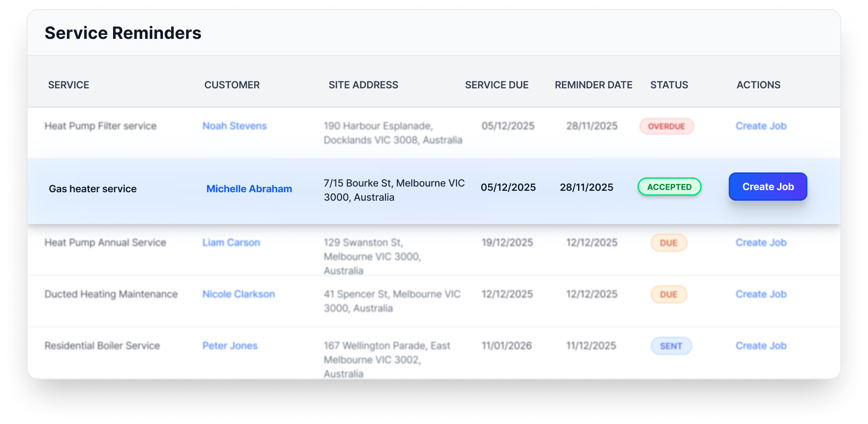Viewport: 868px width, 424px height.
Task: Create Job for Residential Boiler Service
Action: (761, 346)
